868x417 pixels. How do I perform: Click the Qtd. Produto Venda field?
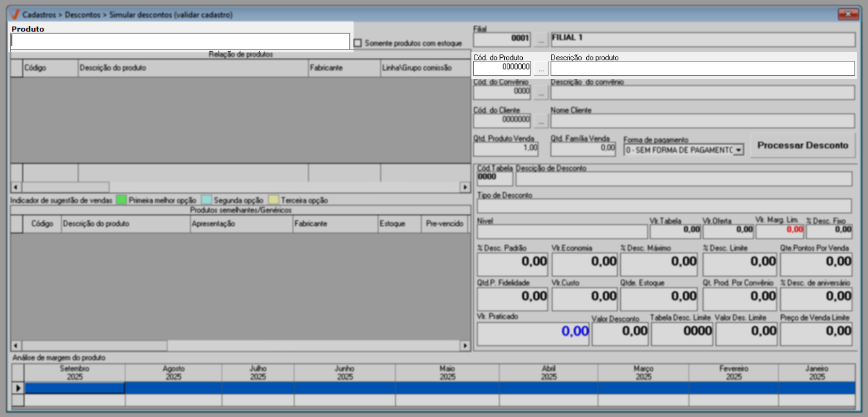[x=506, y=149]
